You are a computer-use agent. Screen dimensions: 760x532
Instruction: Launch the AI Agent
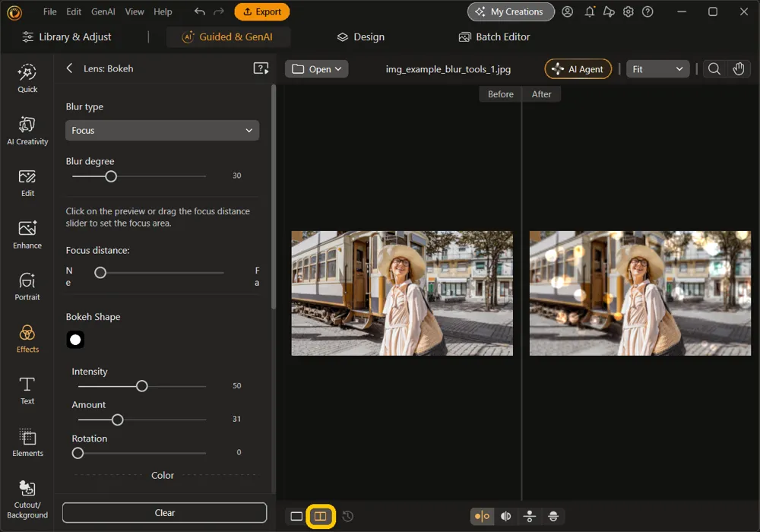(x=578, y=69)
